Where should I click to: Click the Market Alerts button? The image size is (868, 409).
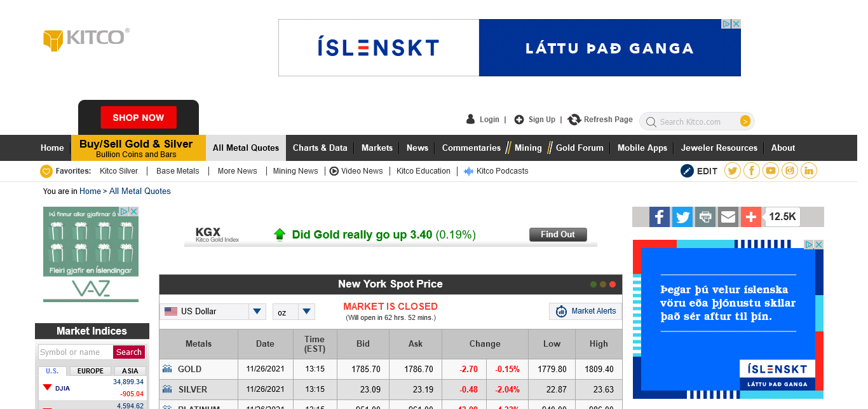(x=585, y=311)
